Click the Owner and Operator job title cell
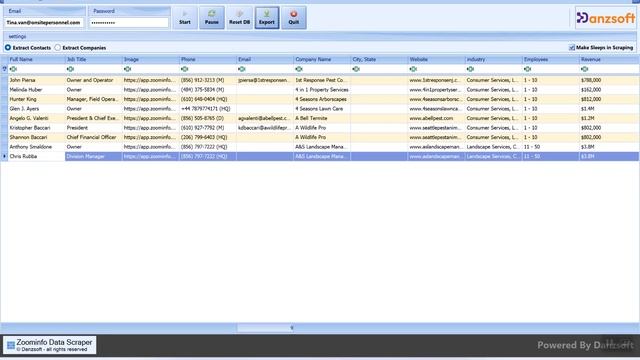The width and height of the screenshot is (640, 360). (x=93, y=80)
